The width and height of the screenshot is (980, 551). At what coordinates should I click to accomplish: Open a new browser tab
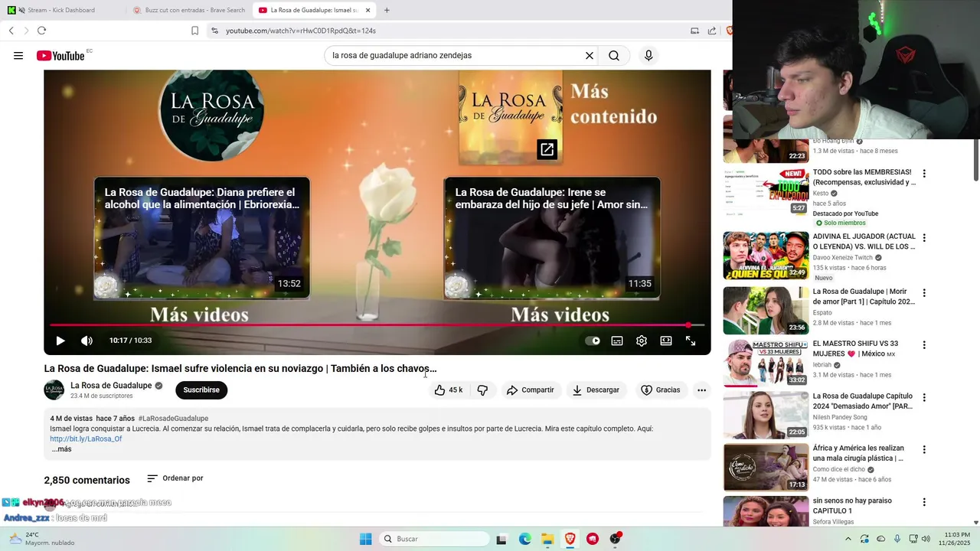[x=387, y=10]
